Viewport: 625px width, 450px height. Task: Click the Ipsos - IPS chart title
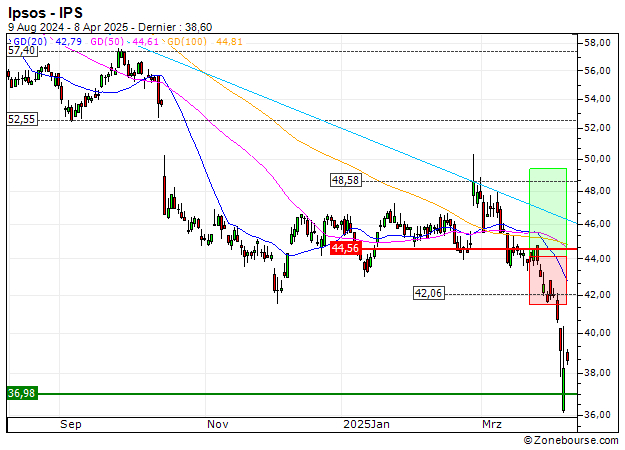tap(45, 13)
